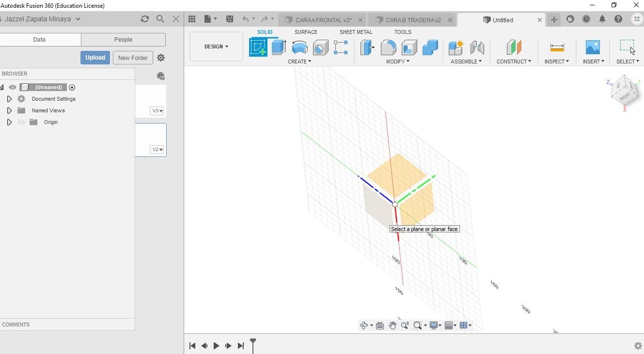The height and width of the screenshot is (354, 644).
Task: Toggle the activate radio on Unsaved component
Action: (72, 87)
